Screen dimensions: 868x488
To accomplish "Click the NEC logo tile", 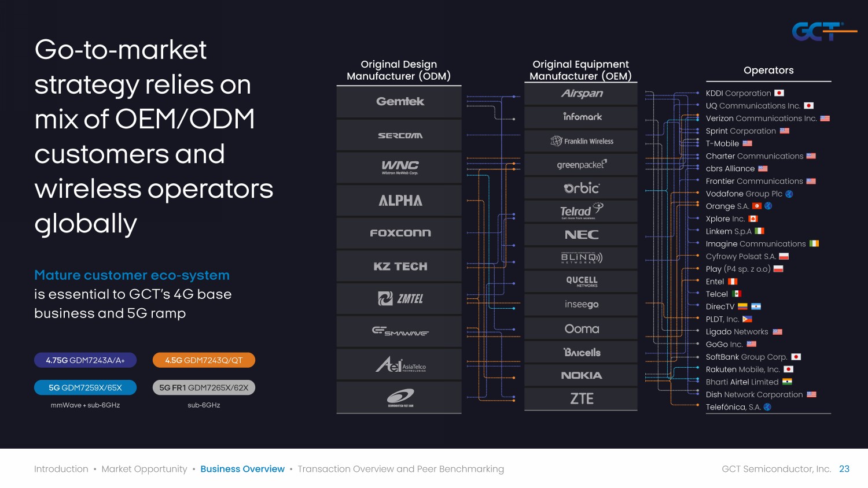I will pyautogui.click(x=581, y=235).
